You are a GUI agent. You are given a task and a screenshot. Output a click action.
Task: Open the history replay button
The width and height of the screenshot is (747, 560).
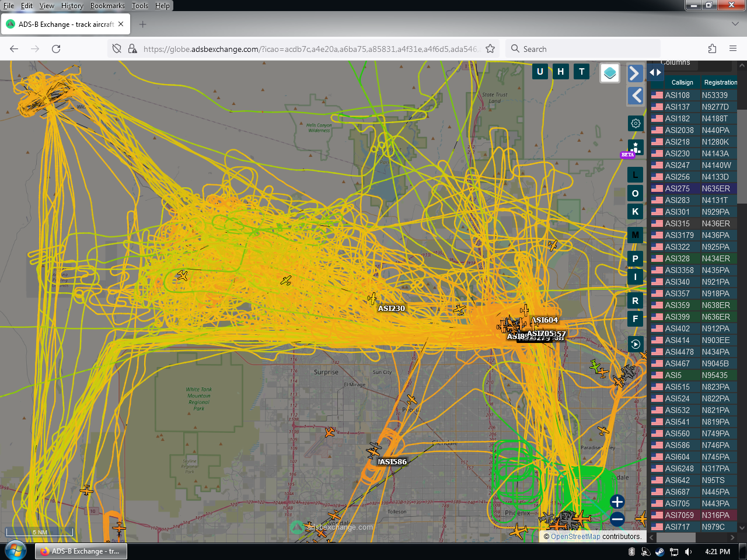tap(636, 344)
